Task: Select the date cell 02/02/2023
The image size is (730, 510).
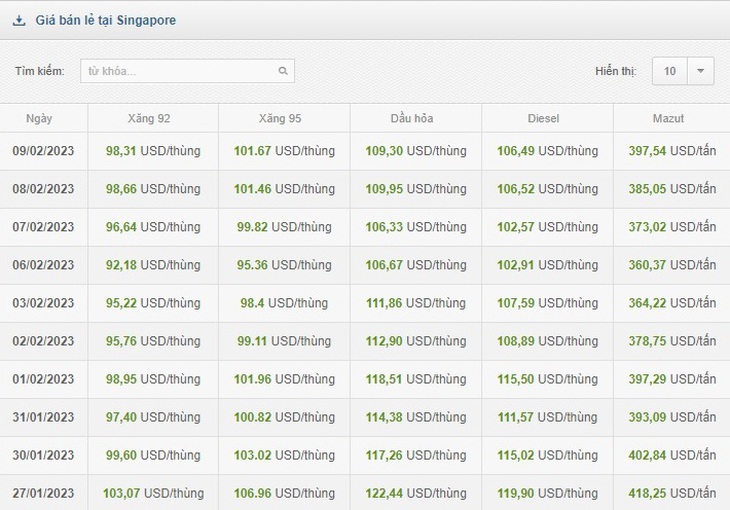Action: [43, 341]
